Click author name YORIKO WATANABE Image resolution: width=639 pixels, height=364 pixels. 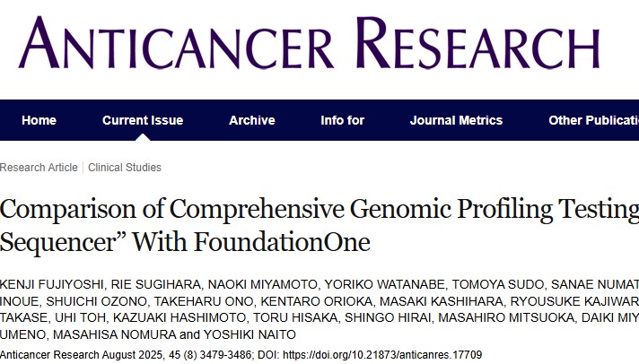(384, 284)
